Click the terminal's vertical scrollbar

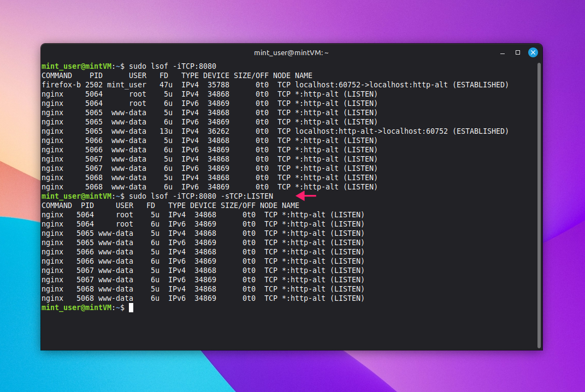click(x=539, y=205)
